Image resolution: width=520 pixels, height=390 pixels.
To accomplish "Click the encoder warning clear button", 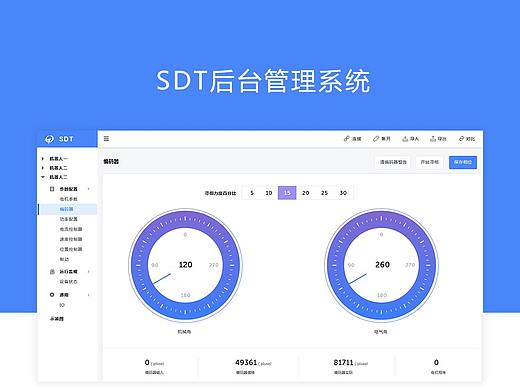I will [x=393, y=162].
